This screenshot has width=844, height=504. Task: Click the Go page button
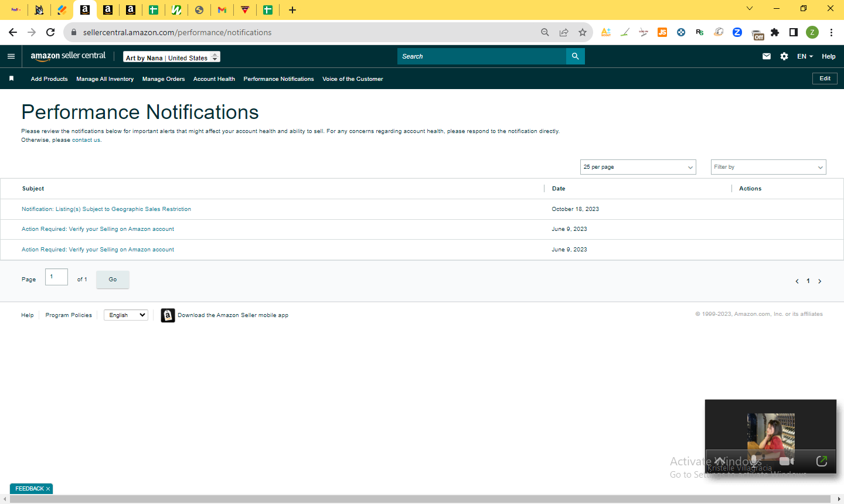tap(113, 280)
